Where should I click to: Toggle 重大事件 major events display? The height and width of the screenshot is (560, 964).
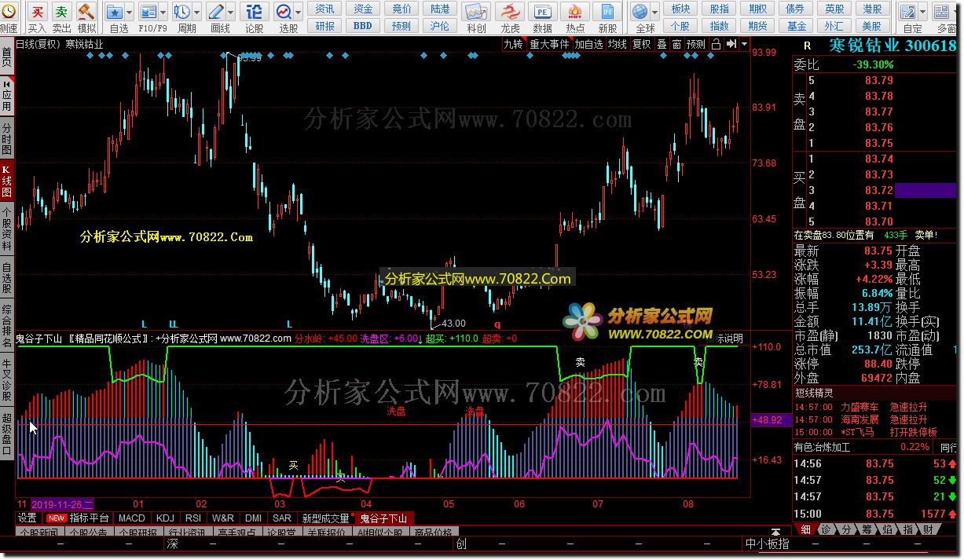coord(549,44)
